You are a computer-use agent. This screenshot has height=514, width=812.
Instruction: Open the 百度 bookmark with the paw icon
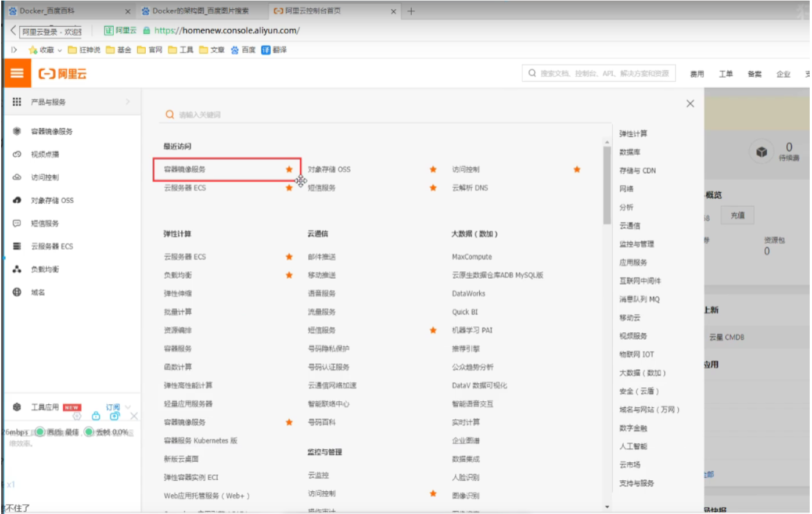coord(235,50)
